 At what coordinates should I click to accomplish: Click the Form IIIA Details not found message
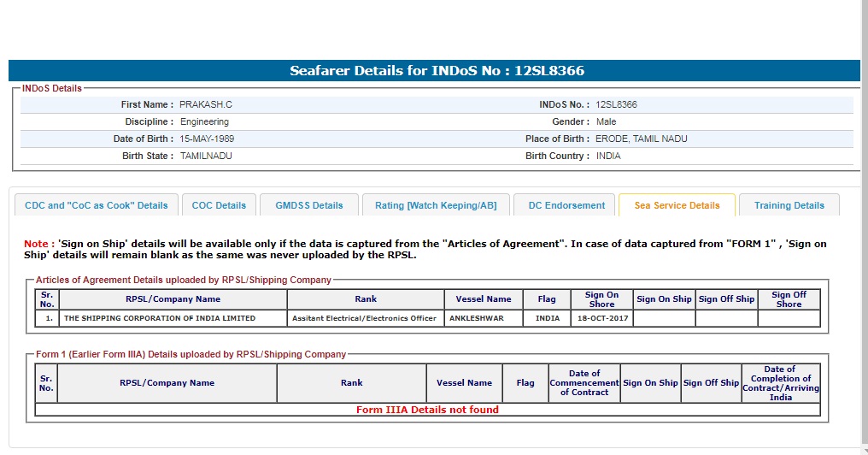[x=427, y=410]
